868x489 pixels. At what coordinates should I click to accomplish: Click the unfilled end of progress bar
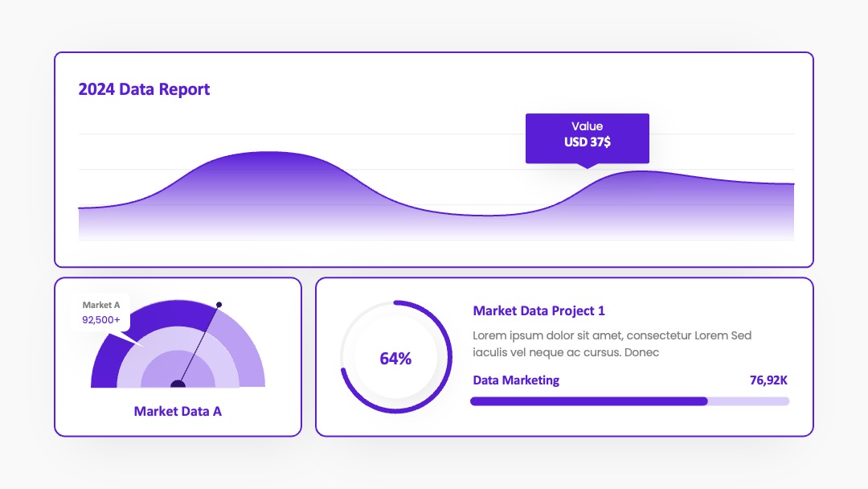click(x=748, y=401)
